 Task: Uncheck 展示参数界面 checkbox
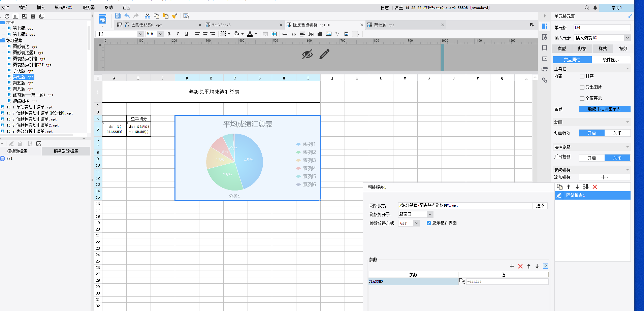(x=429, y=223)
